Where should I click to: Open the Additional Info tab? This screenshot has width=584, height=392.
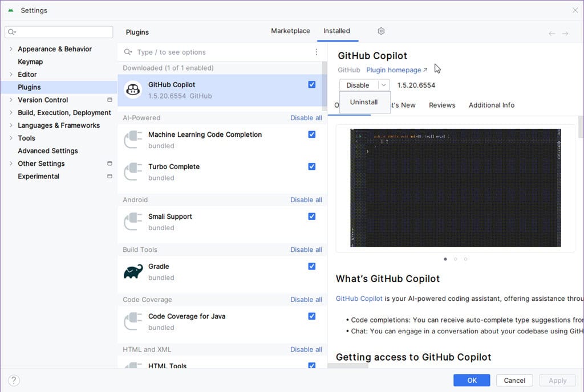[491, 105]
